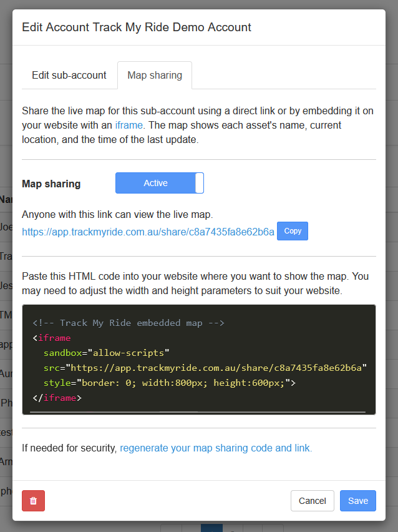The image size is (398, 532).
Task: Click regenerate your map sharing code link
Action: pyautogui.click(x=216, y=448)
